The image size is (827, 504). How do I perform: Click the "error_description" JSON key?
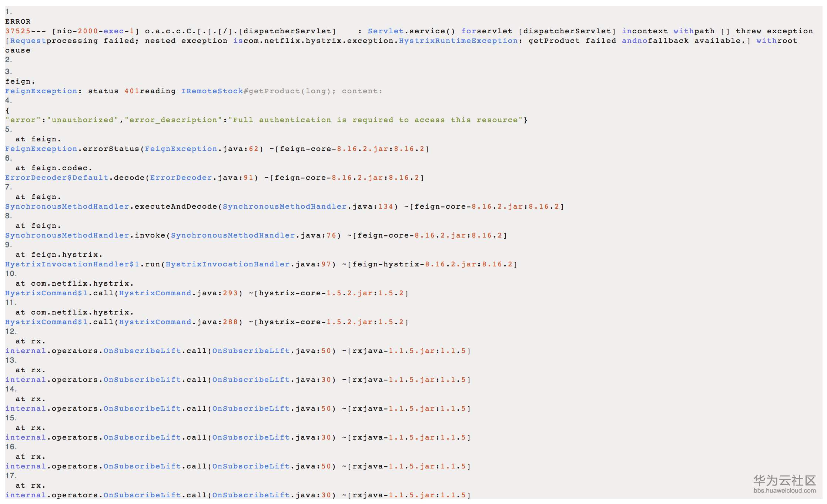tap(173, 120)
